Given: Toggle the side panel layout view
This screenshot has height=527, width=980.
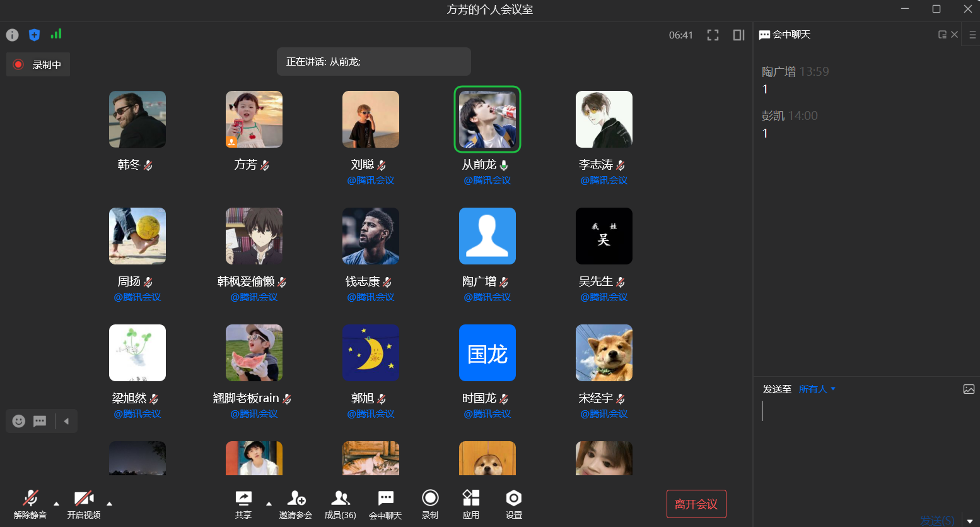Looking at the screenshot, I should click(738, 35).
